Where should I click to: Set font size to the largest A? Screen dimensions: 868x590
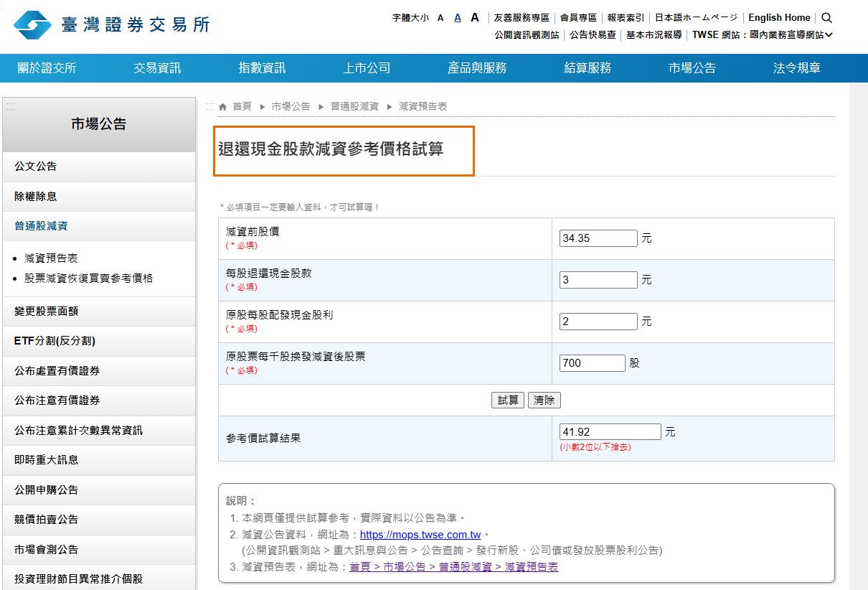tap(474, 17)
